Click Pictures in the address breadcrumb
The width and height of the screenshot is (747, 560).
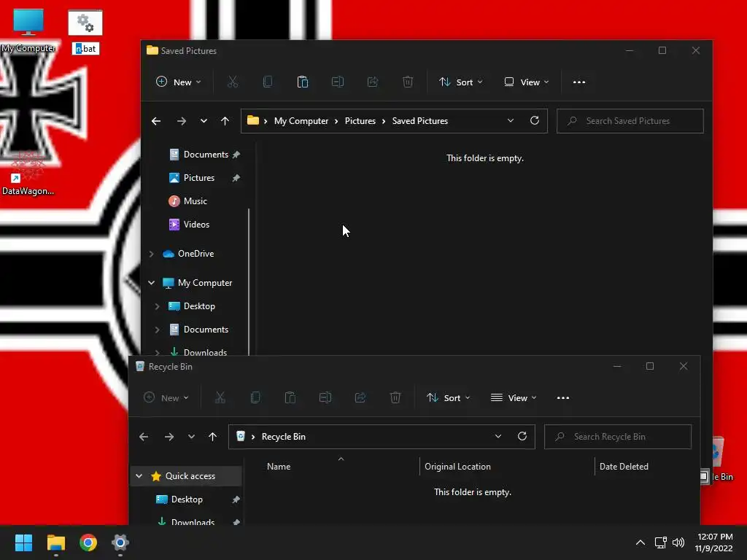(360, 121)
